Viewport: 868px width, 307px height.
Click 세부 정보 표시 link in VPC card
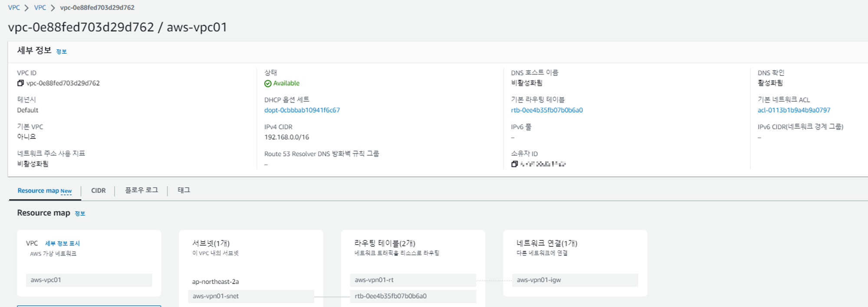click(x=62, y=244)
